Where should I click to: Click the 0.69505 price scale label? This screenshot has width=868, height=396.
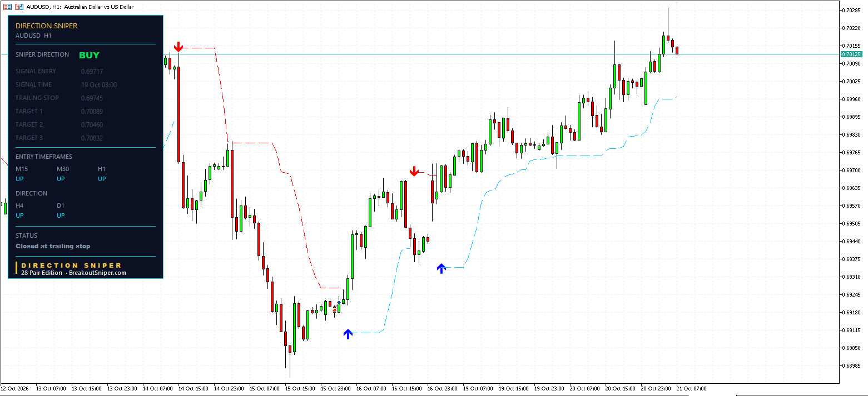point(852,223)
